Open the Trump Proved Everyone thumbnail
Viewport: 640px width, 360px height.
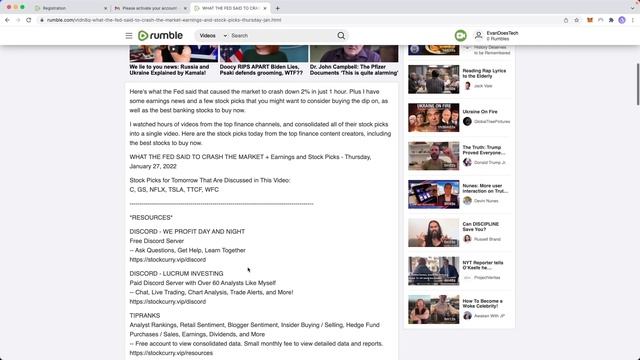[433, 156]
